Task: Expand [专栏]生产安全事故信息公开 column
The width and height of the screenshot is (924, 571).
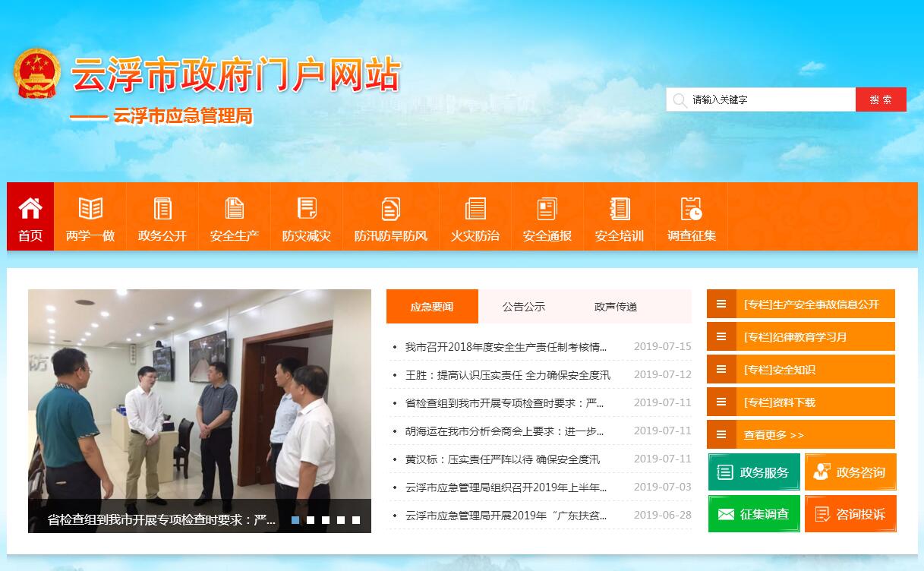Action: pos(800,304)
